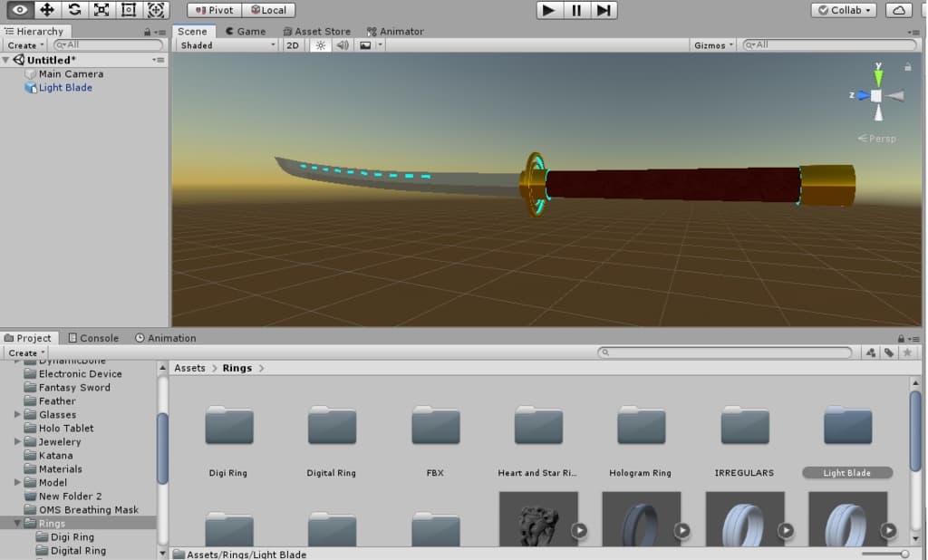Select the Rotate tool

[x=74, y=10]
